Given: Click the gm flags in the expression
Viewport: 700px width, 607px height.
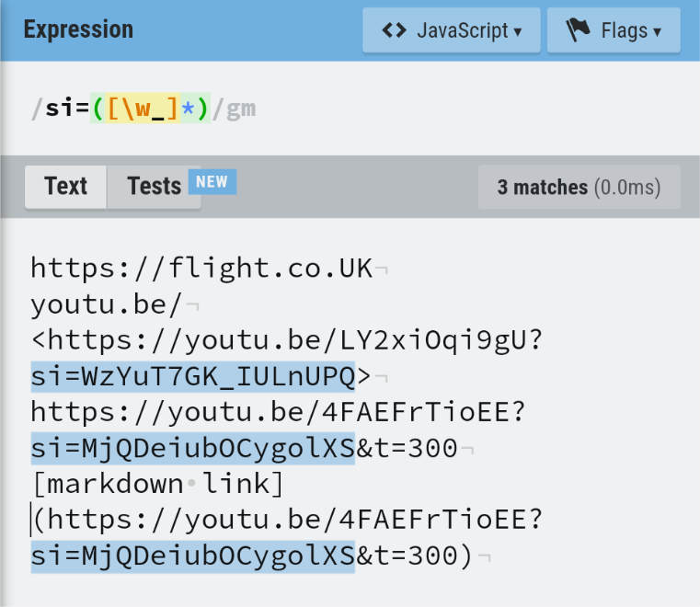Looking at the screenshot, I should (x=241, y=109).
